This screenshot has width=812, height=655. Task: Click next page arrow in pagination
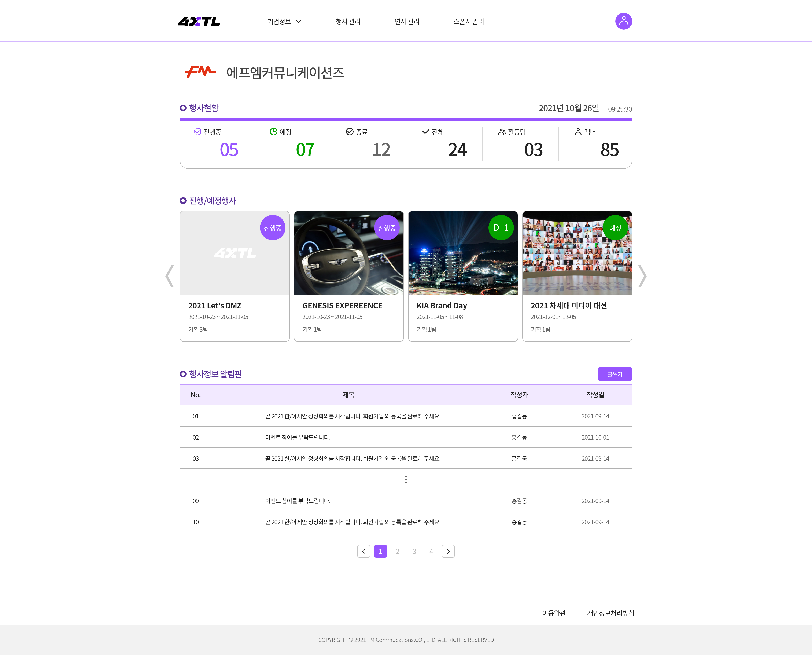pyautogui.click(x=448, y=551)
